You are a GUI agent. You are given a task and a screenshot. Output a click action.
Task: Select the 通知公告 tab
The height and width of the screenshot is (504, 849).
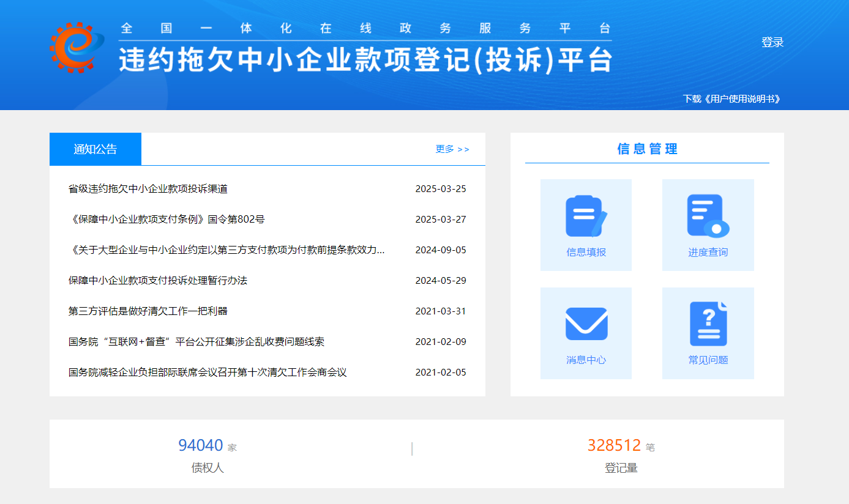(x=95, y=149)
